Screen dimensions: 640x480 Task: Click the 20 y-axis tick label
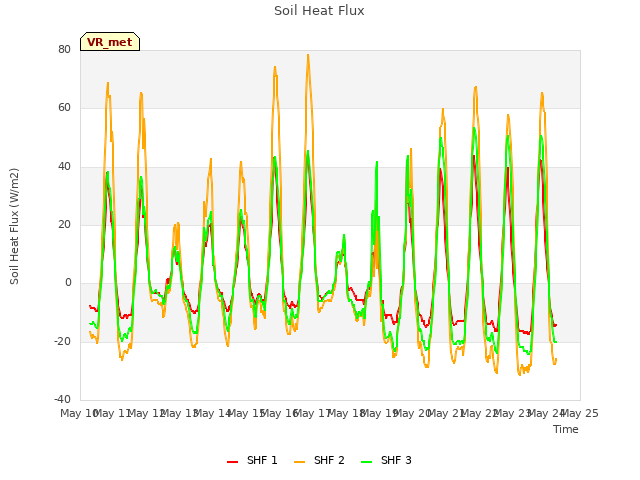point(64,224)
